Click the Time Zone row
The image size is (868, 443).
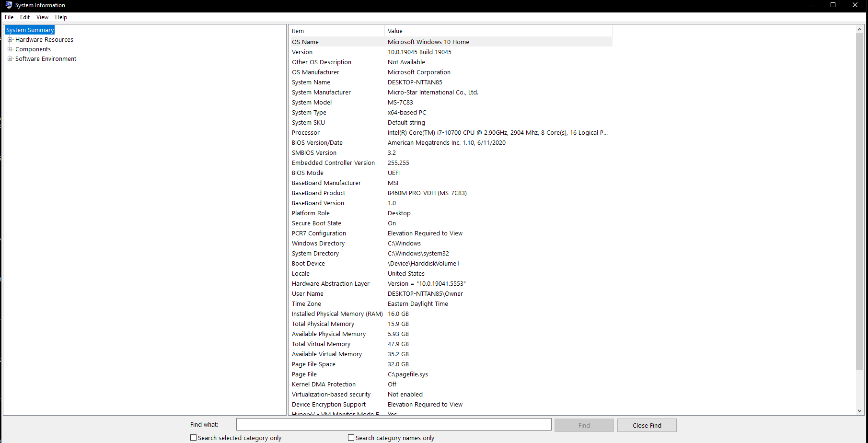tap(451, 303)
